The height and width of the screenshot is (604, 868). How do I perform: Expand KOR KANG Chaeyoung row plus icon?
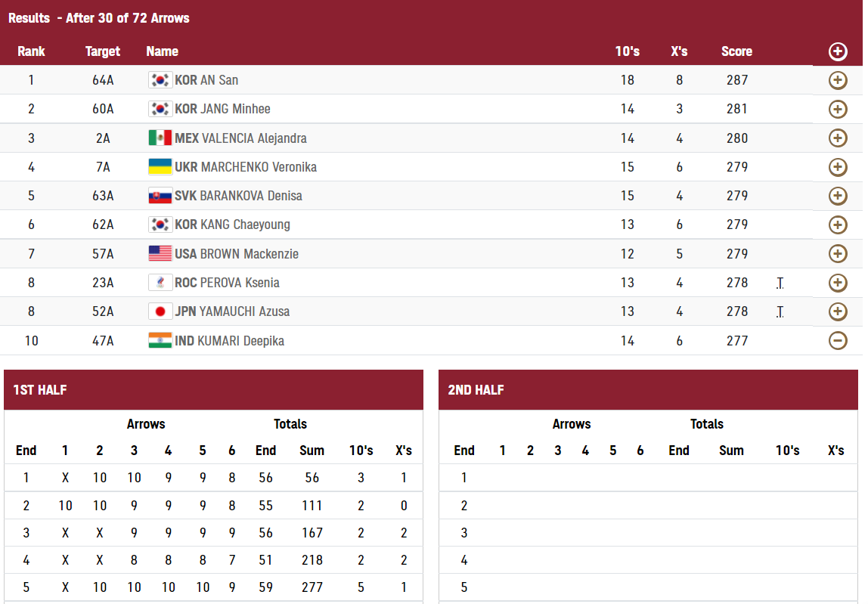pyautogui.click(x=838, y=225)
